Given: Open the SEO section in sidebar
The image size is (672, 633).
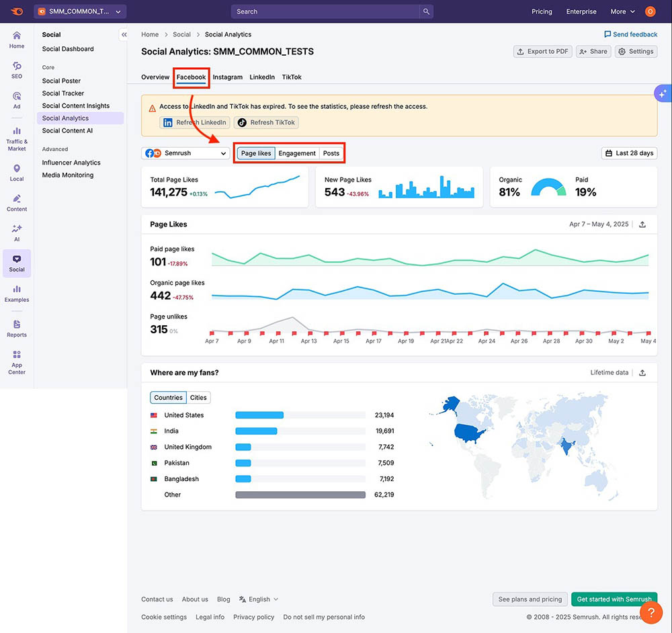Looking at the screenshot, I should pyautogui.click(x=17, y=70).
